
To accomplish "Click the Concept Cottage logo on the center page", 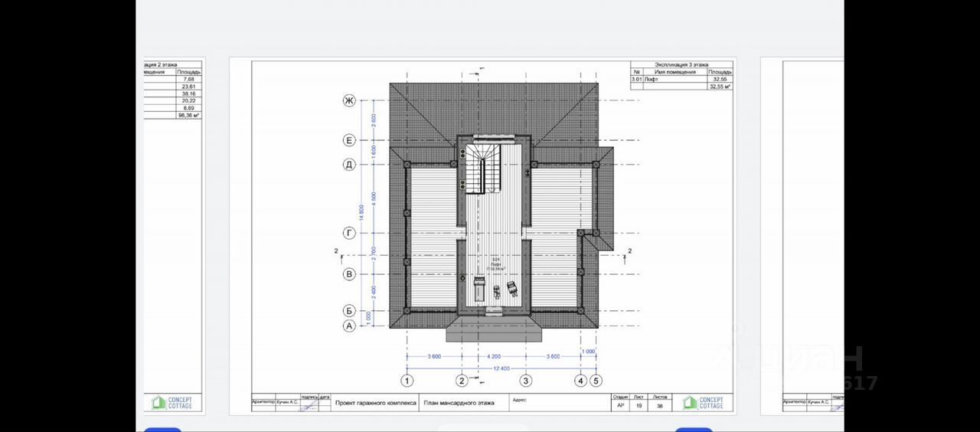I will coord(704,402).
